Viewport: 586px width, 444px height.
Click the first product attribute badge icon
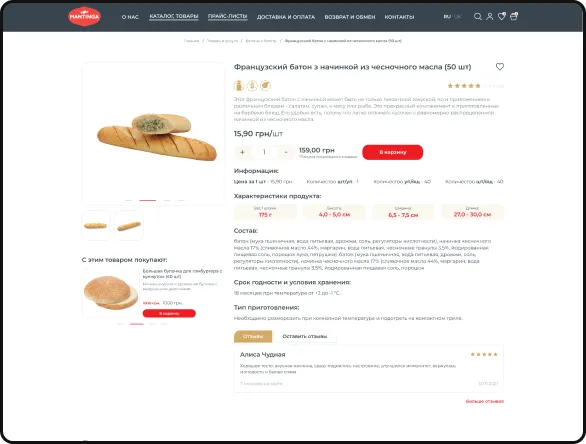coord(239,86)
